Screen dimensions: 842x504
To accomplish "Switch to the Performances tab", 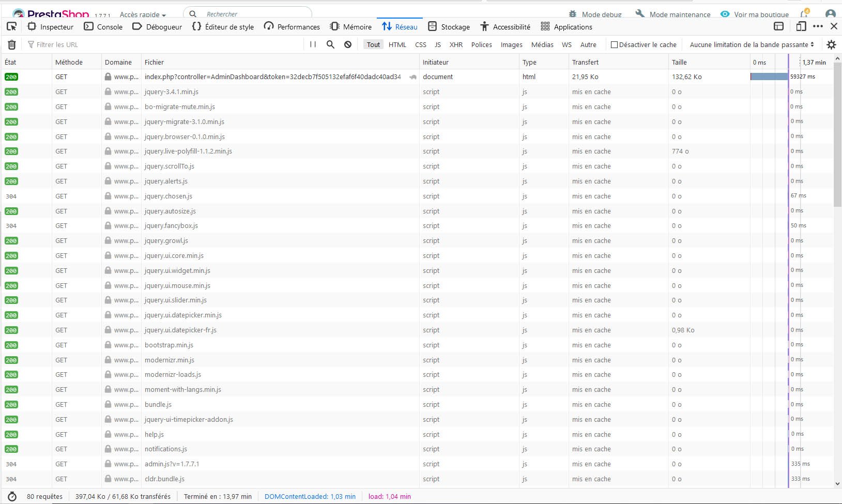I will coord(292,27).
